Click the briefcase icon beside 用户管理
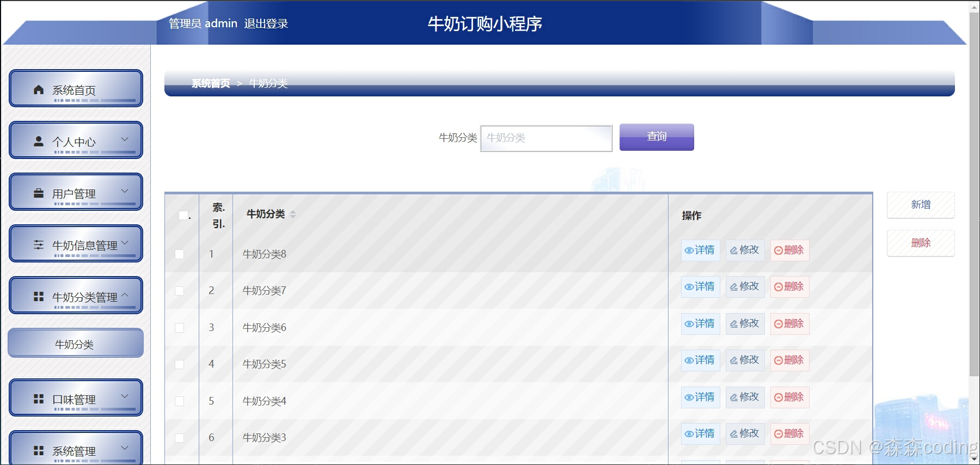The height and width of the screenshot is (465, 980). [x=39, y=193]
